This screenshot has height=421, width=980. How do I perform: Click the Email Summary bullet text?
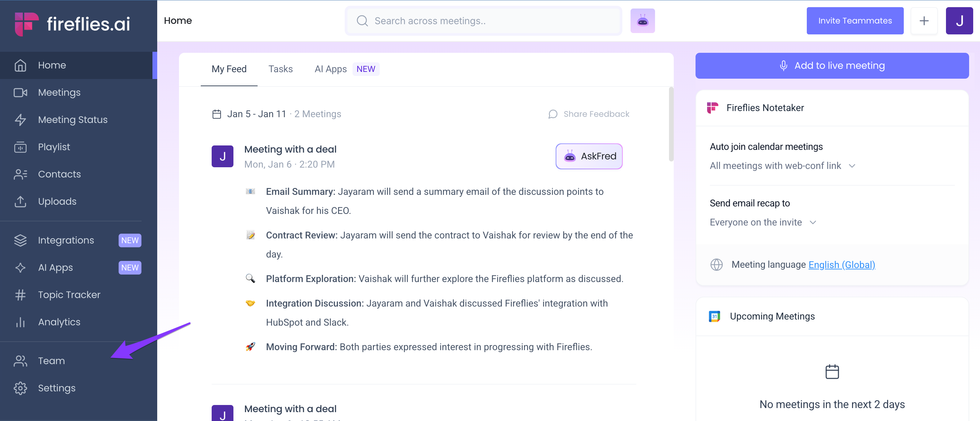click(x=435, y=201)
